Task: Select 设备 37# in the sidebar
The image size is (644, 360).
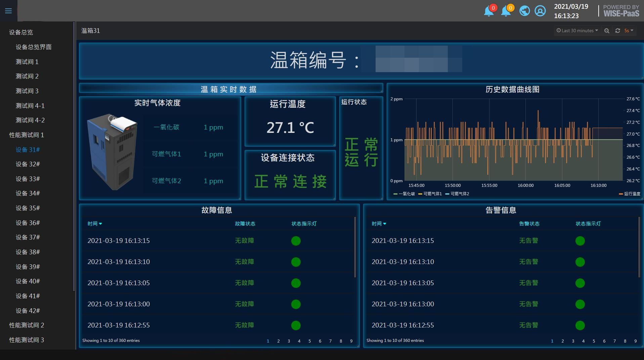Action: (28, 237)
